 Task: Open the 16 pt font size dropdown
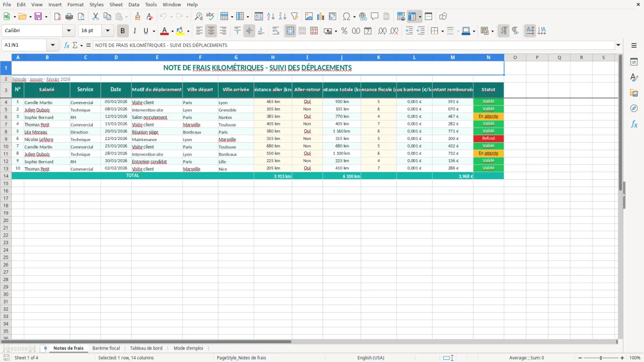click(107, 31)
